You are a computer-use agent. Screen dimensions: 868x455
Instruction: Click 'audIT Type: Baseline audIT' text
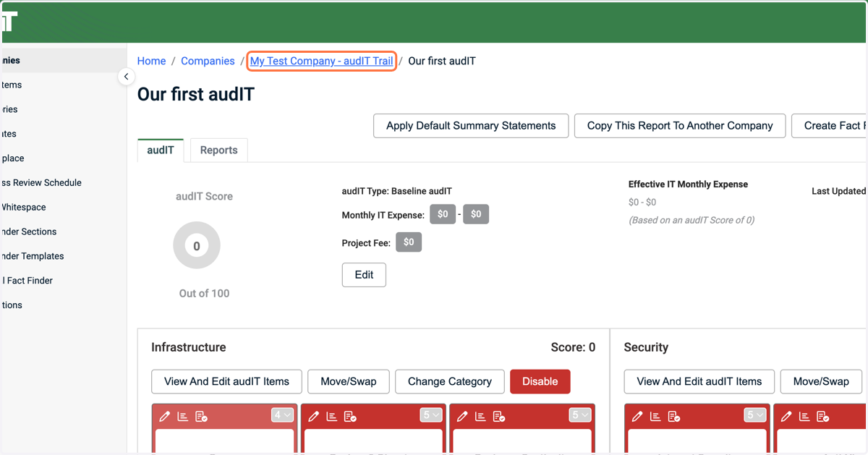397,191
